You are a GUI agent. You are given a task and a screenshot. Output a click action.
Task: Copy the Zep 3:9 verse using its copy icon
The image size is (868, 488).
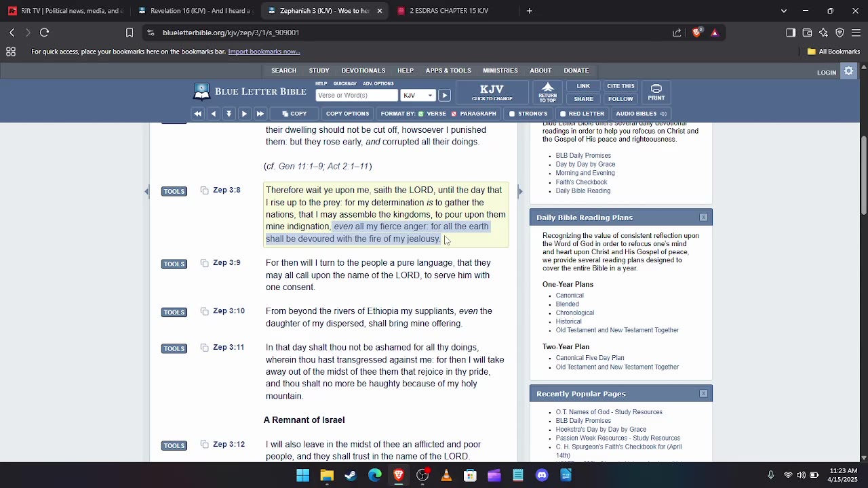coord(204,263)
